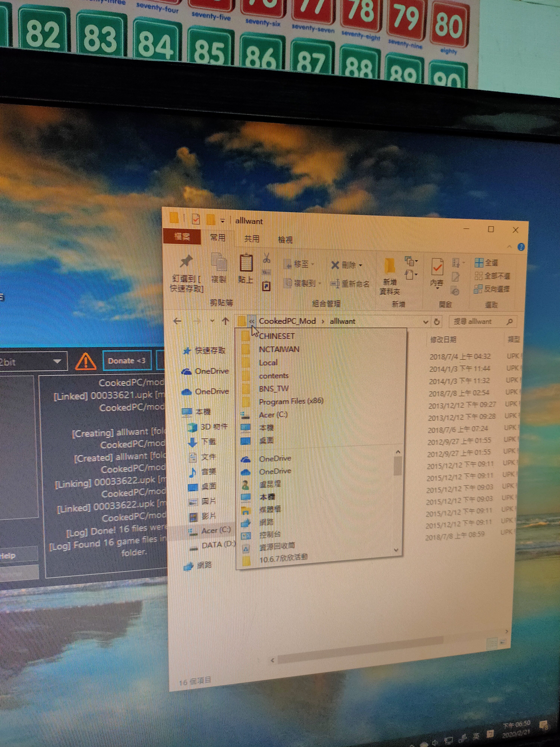Switch to the 檢視 View tab

coord(285,239)
